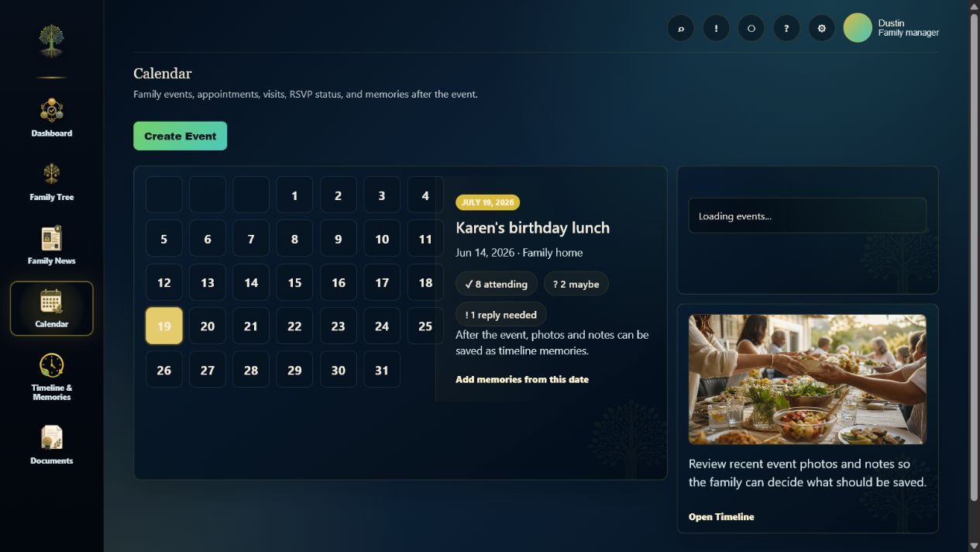Choose day 9 on the calendar

[x=339, y=239]
